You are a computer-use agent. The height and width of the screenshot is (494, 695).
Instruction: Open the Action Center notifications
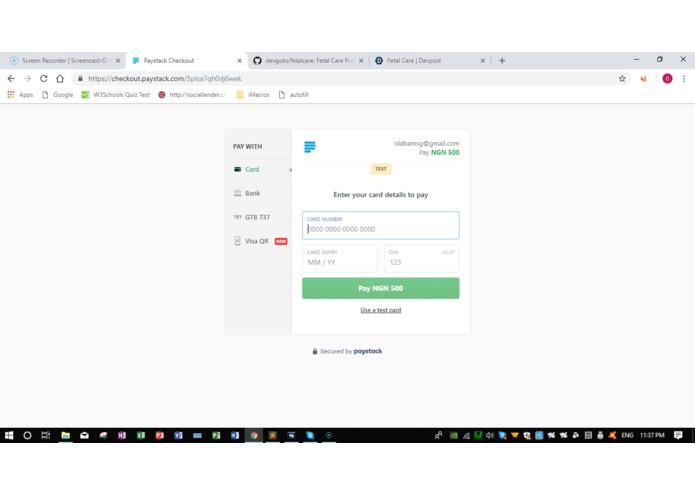[678, 436]
